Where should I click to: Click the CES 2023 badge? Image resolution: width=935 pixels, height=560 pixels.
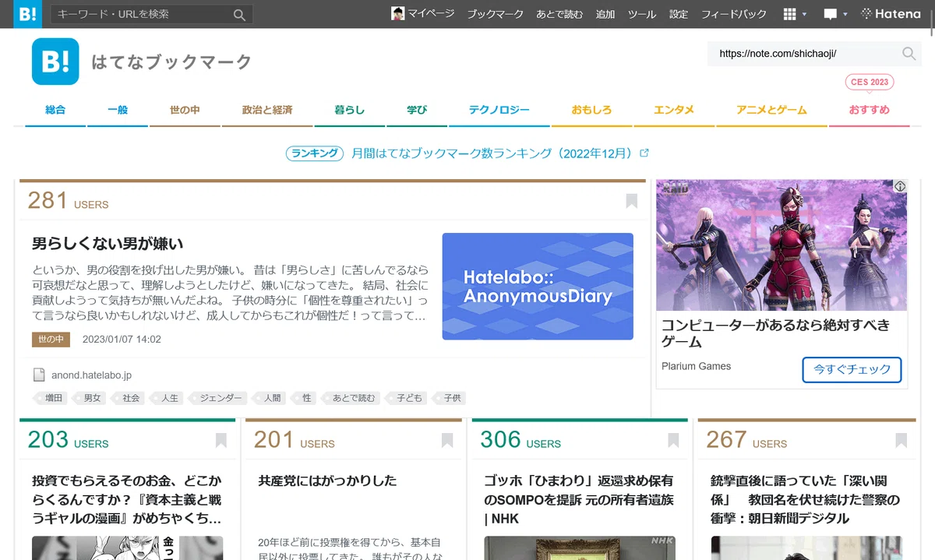click(870, 82)
